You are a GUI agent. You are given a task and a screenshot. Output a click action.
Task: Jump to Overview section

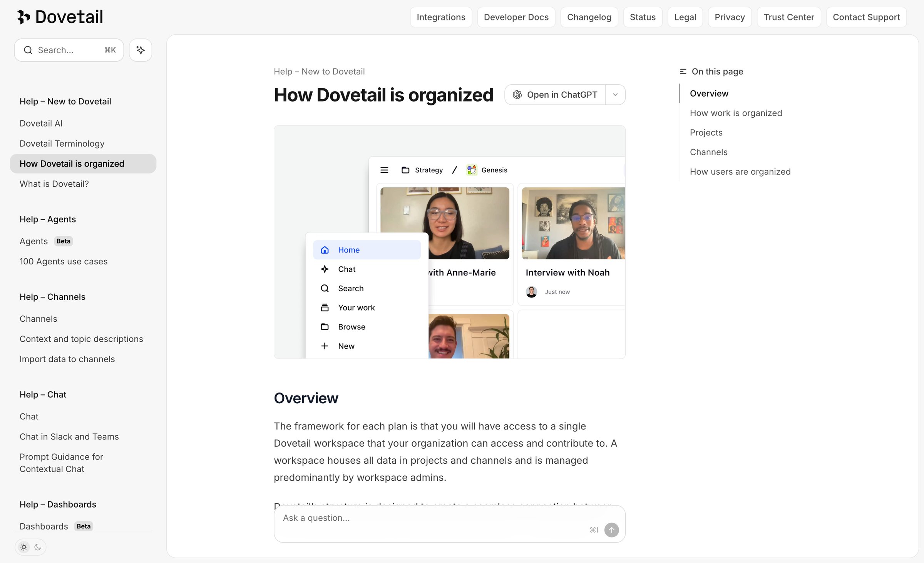[x=709, y=94]
